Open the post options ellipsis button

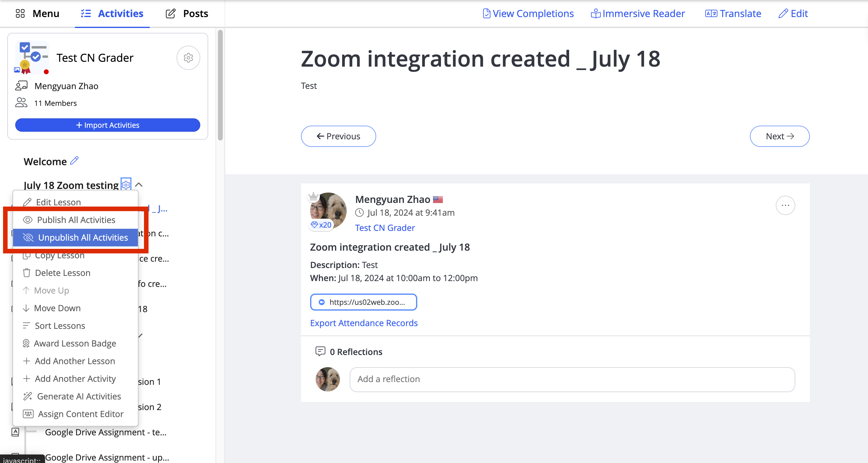point(785,205)
